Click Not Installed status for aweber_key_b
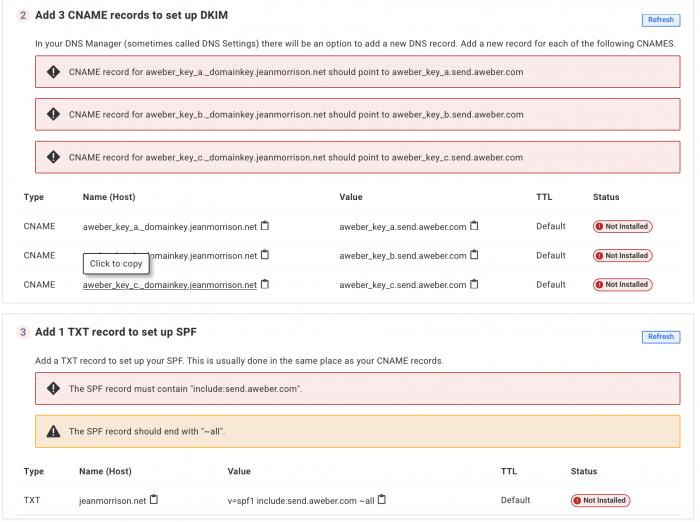This screenshot has height=522, width=700. pyautogui.click(x=623, y=255)
